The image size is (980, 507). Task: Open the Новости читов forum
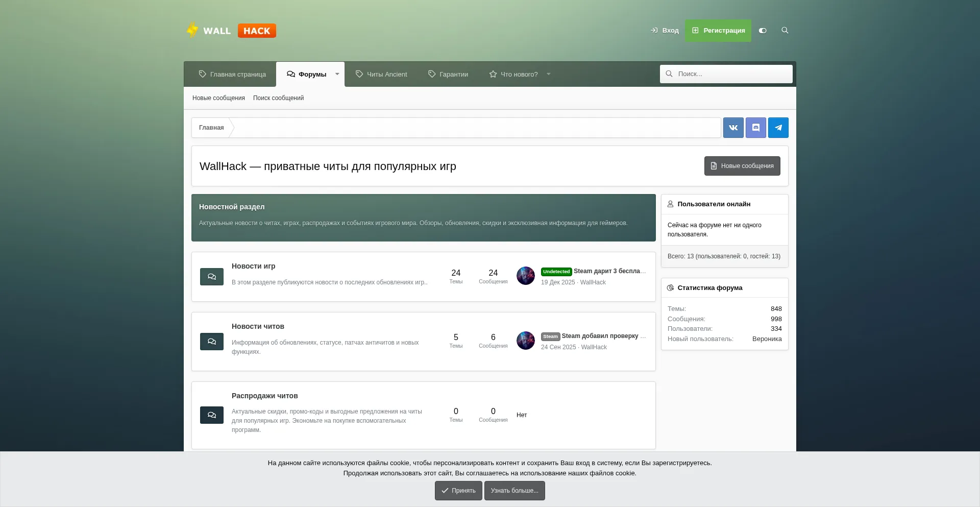pyautogui.click(x=258, y=326)
